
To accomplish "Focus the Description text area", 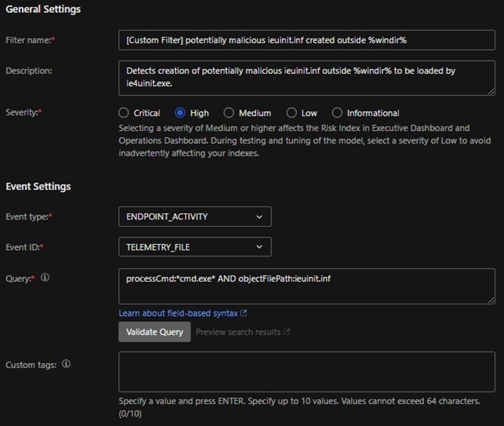I will [306, 78].
